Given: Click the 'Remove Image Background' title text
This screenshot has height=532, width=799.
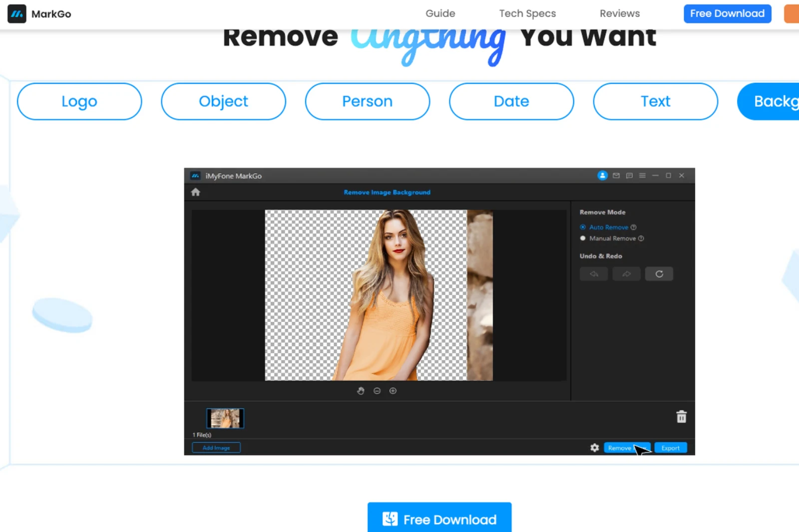Looking at the screenshot, I should (387, 192).
